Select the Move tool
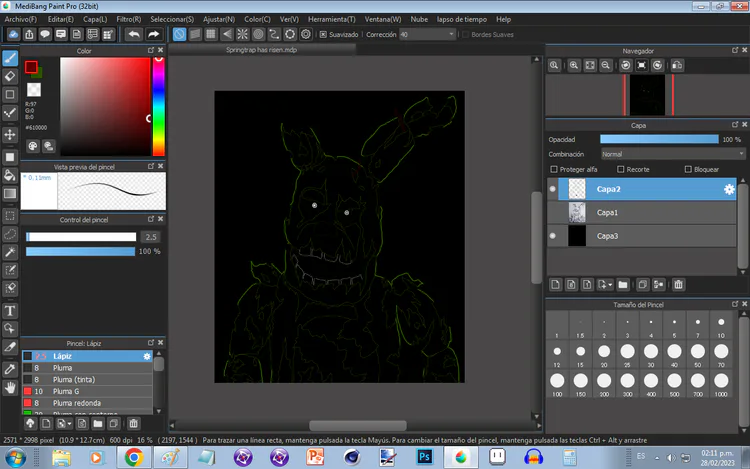This screenshot has height=469, width=750. pyautogui.click(x=10, y=134)
